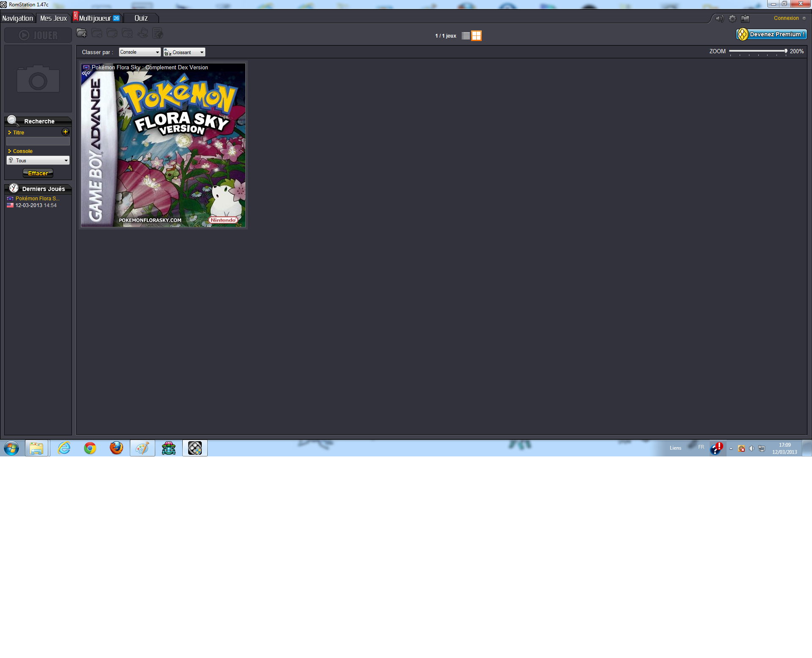The image size is (812, 658).
Task: Open File Explorer from the taskbar
Action: click(x=36, y=448)
